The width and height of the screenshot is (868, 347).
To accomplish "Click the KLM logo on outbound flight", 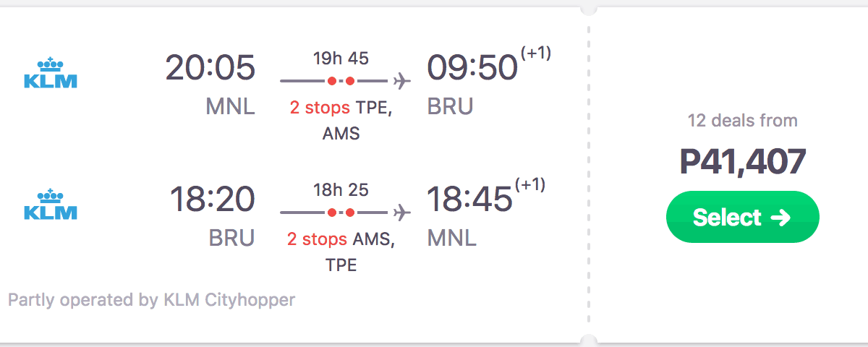I will 50,72.
